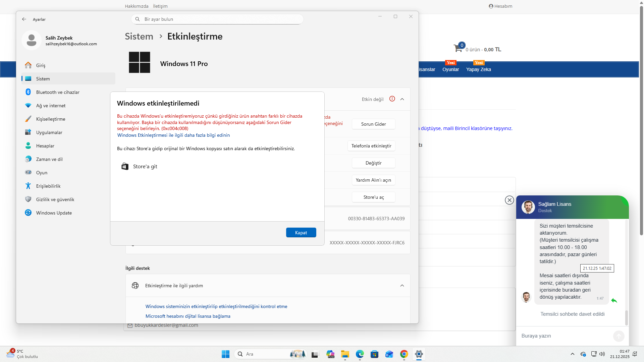
Task: Click the chat panel scrollbar
Action: tap(626, 317)
